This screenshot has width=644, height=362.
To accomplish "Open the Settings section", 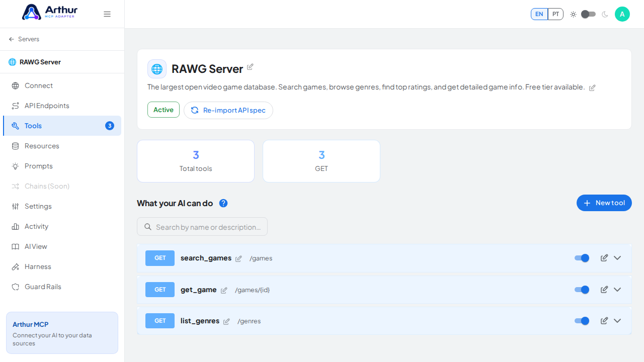I will click(62, 206).
